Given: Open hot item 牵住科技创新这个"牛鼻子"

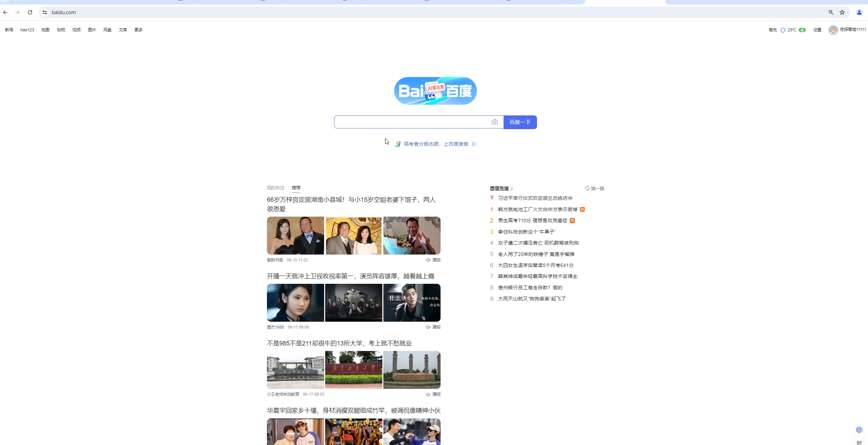Looking at the screenshot, I should [x=527, y=232].
